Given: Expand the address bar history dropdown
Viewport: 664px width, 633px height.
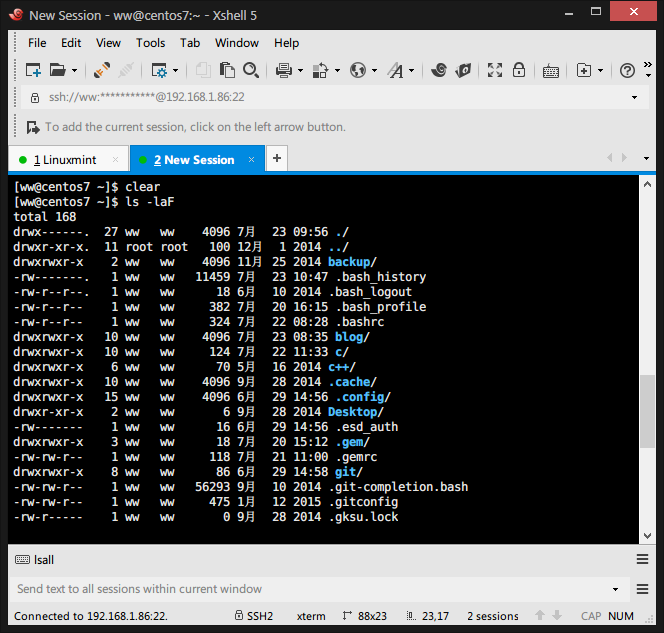Looking at the screenshot, I should point(634,97).
